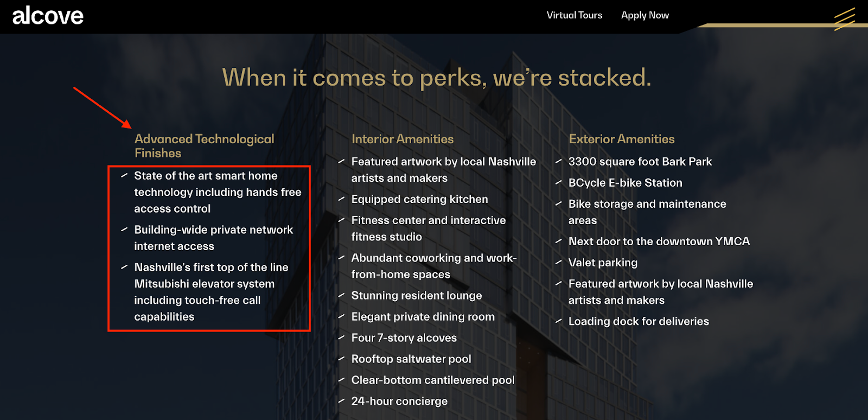Select Apply Now in the navigation
This screenshot has width=868, height=420.
click(644, 15)
